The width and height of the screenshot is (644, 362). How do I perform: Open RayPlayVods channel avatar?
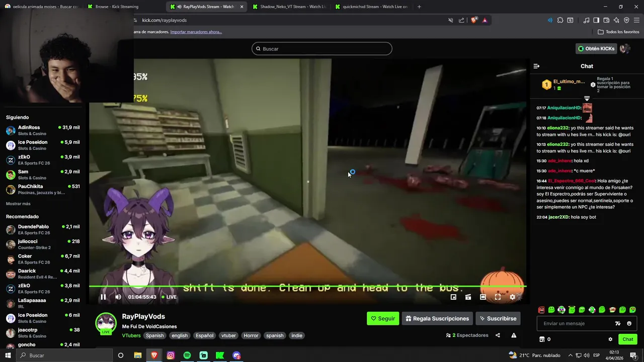[106, 323]
